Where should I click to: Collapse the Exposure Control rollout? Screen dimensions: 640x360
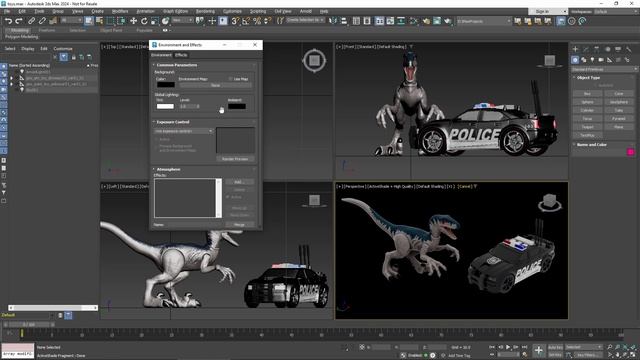[x=173, y=122]
